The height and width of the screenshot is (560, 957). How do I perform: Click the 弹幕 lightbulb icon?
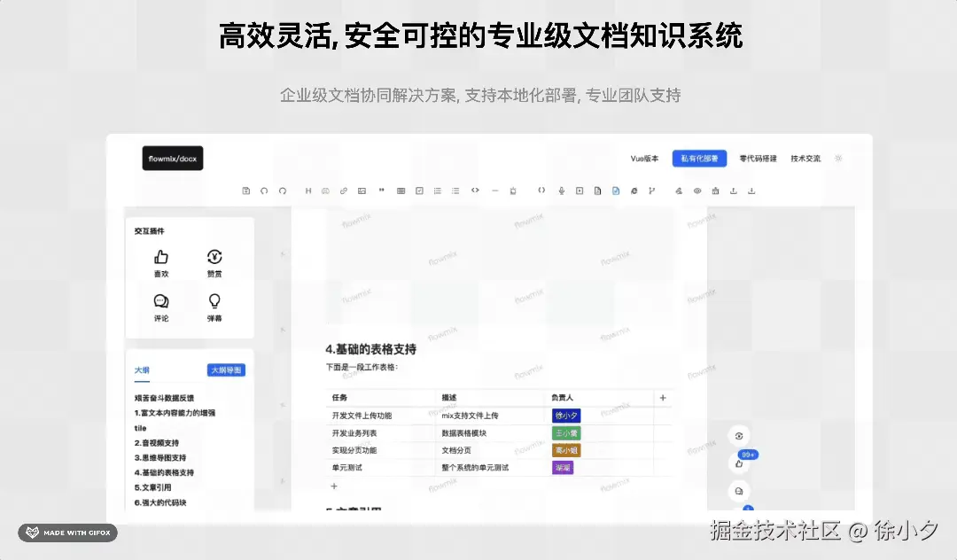[213, 302]
